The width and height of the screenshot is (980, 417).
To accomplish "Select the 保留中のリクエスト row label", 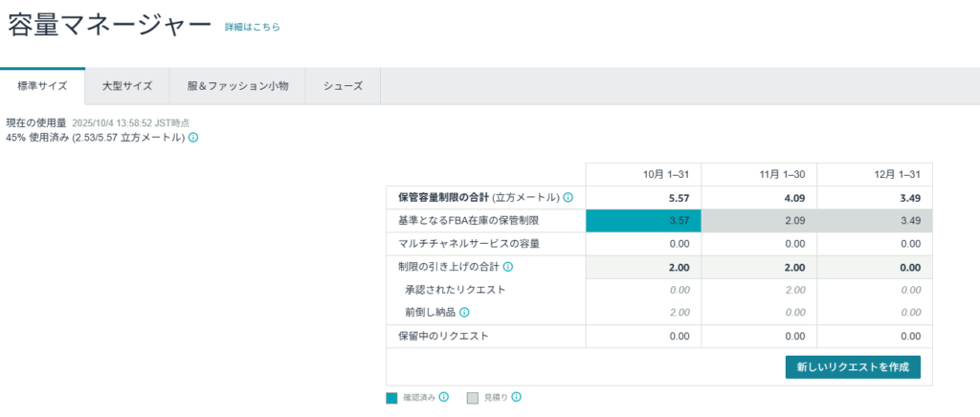I will pos(443,336).
